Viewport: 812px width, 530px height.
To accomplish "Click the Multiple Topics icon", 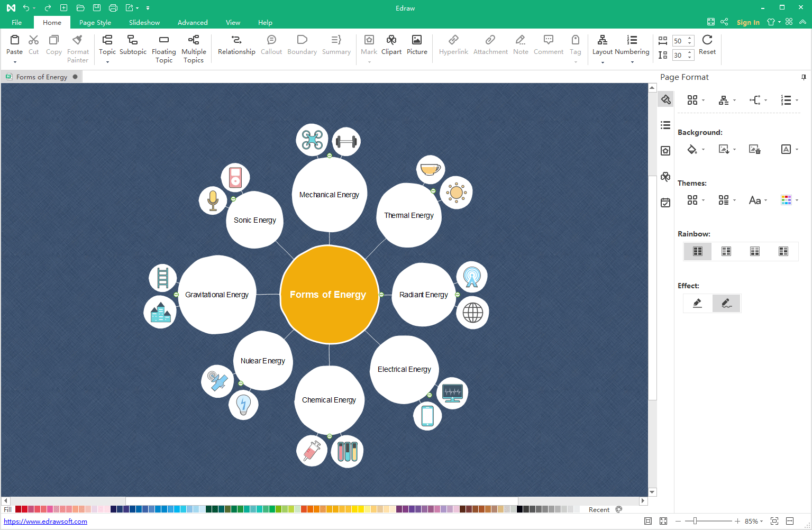I will point(194,40).
